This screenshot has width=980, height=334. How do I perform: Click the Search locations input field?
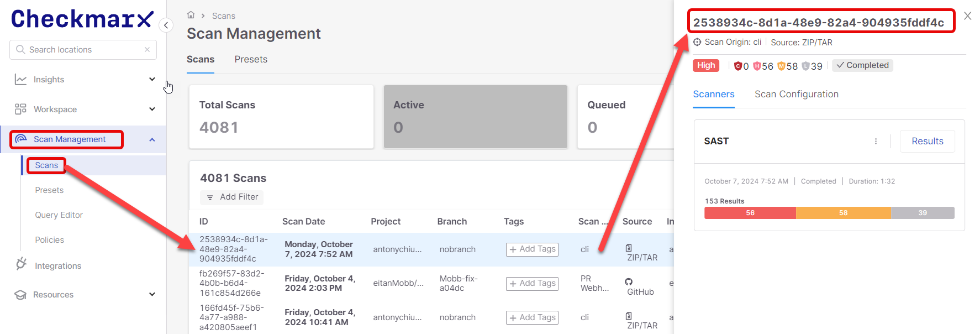(x=83, y=50)
